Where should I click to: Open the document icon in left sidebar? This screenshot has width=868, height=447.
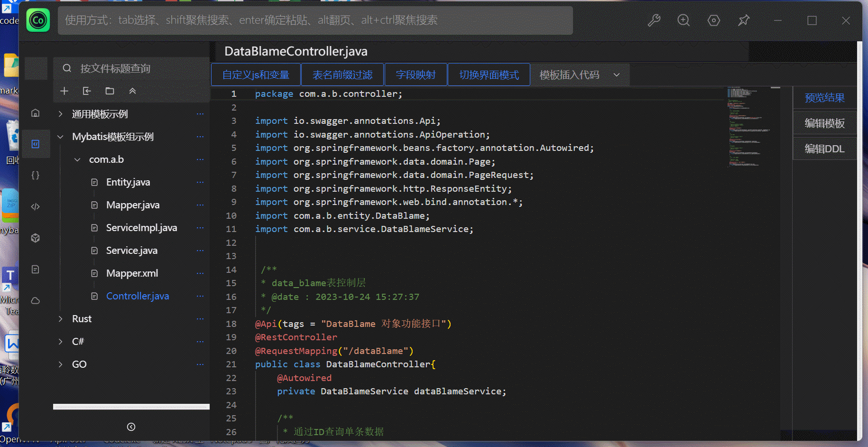point(36,269)
